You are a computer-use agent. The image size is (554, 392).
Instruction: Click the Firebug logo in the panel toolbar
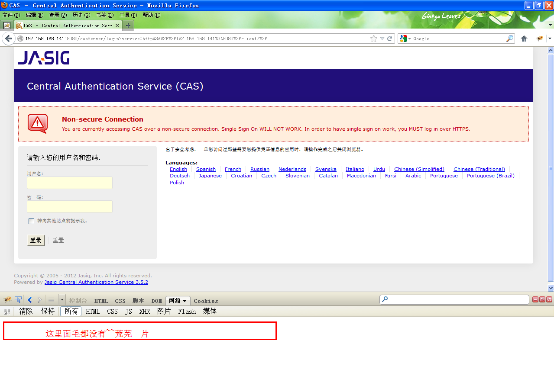point(7,300)
